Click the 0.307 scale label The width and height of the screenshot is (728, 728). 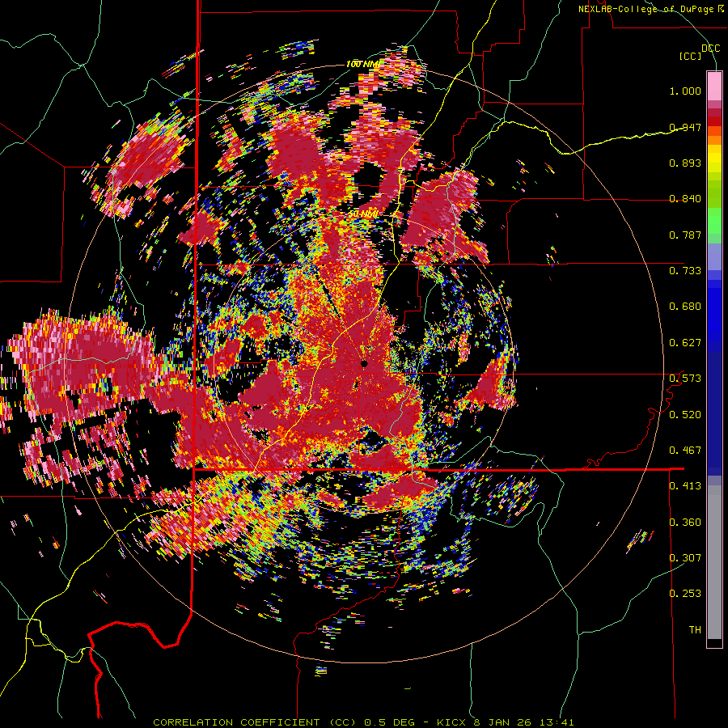pyautogui.click(x=685, y=557)
